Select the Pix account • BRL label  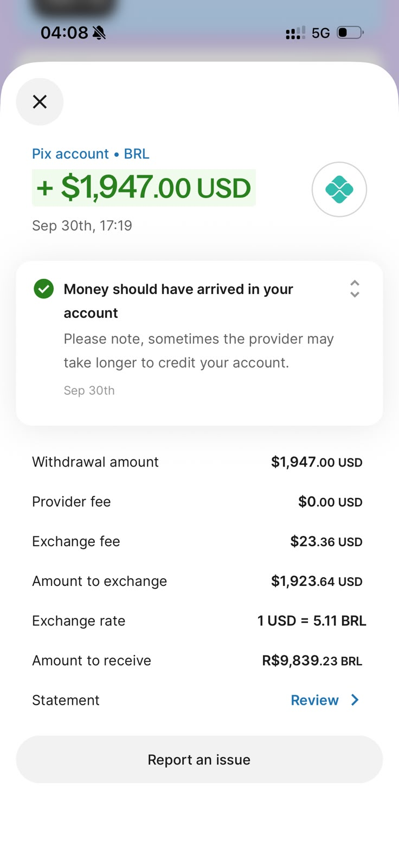(91, 154)
